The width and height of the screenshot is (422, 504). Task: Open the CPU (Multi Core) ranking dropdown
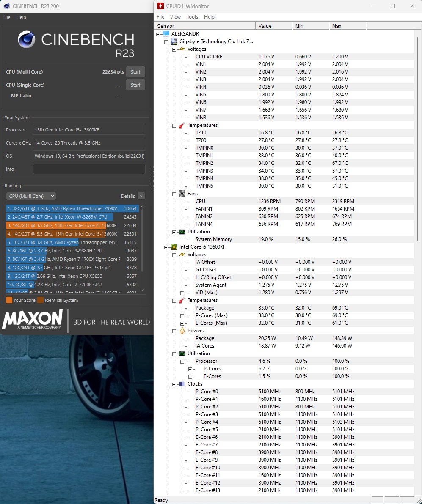[31, 196]
